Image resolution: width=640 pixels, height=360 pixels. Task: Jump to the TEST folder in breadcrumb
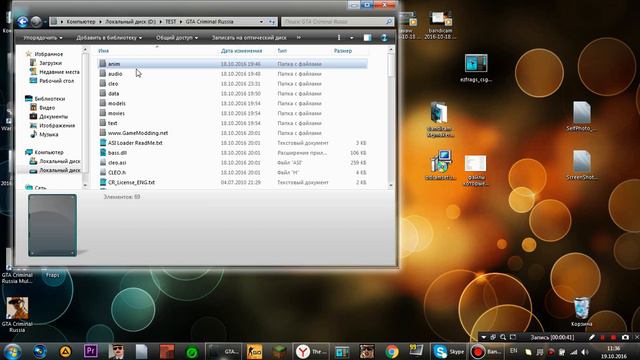171,22
